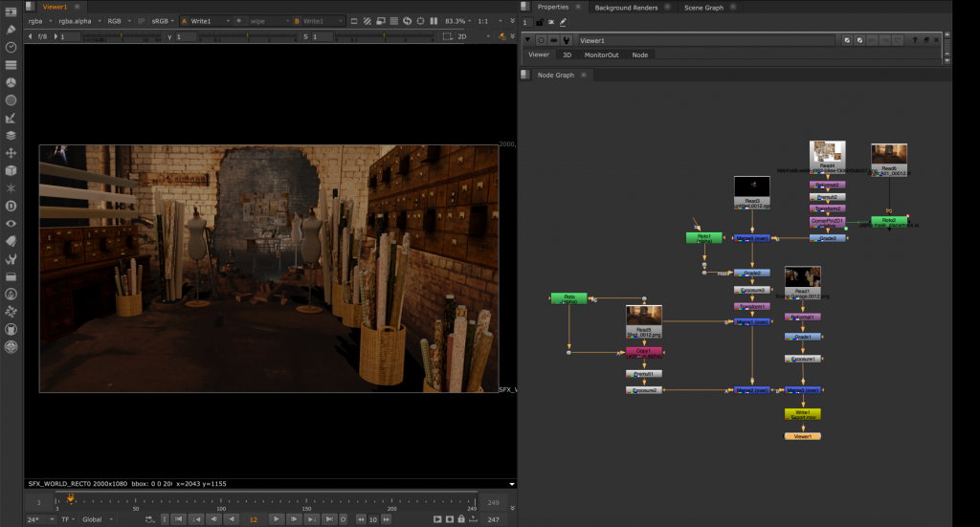The image size is (980, 527).
Task: Click the Viewer1 node name field
Action: tap(706, 40)
